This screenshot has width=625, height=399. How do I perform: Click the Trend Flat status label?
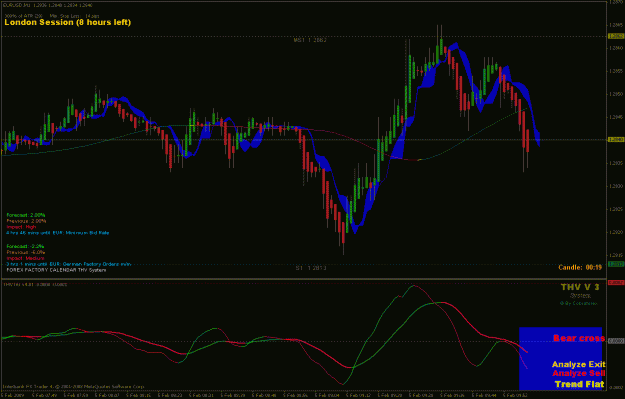pyautogui.click(x=580, y=384)
